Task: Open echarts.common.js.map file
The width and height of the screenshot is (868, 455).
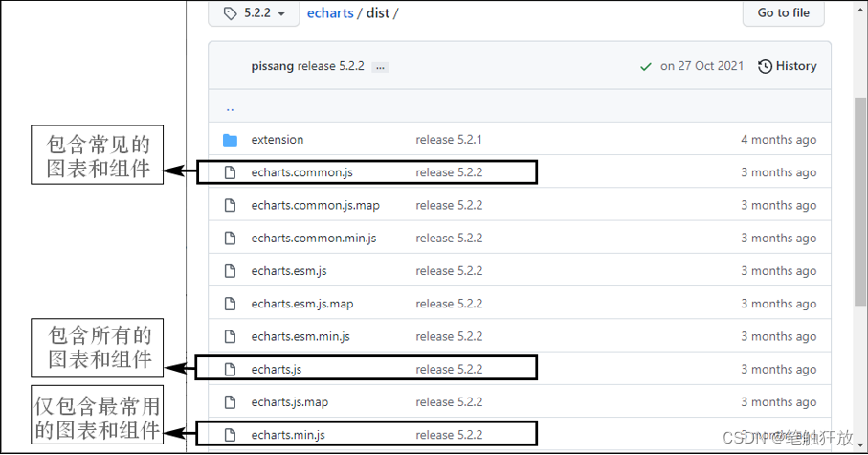Action: point(316,205)
